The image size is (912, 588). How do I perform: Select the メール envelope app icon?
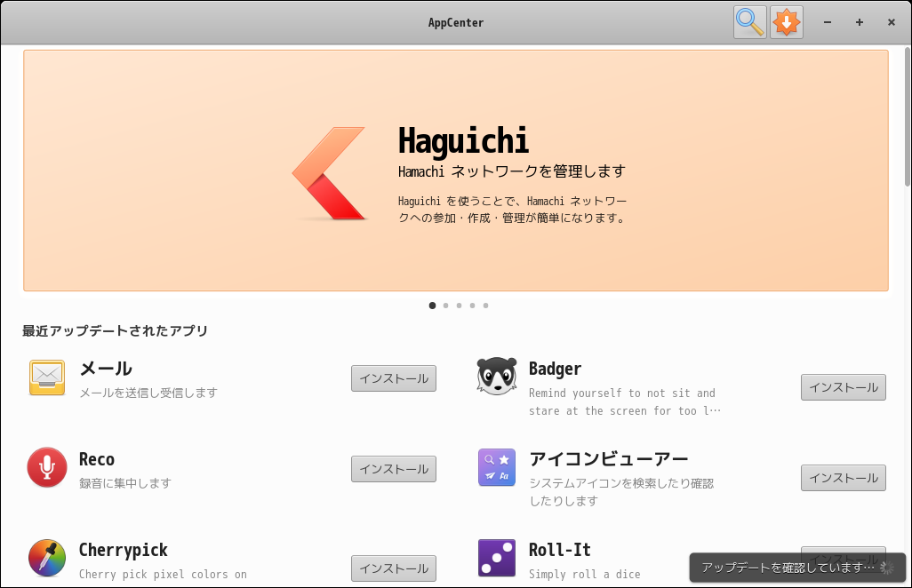pyautogui.click(x=46, y=377)
